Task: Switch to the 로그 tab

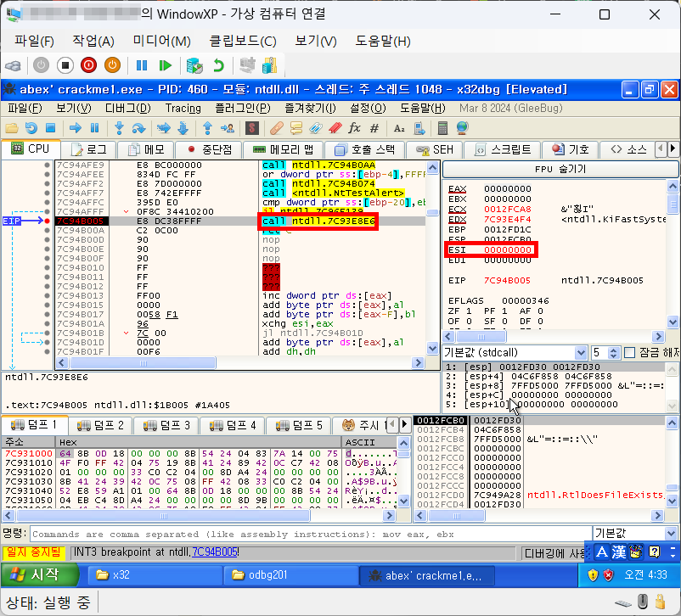Action: pyautogui.click(x=89, y=150)
